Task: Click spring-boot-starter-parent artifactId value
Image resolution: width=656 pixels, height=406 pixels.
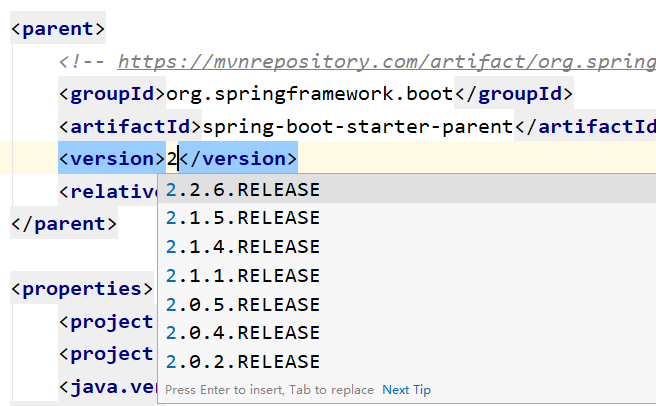Action: (358, 126)
